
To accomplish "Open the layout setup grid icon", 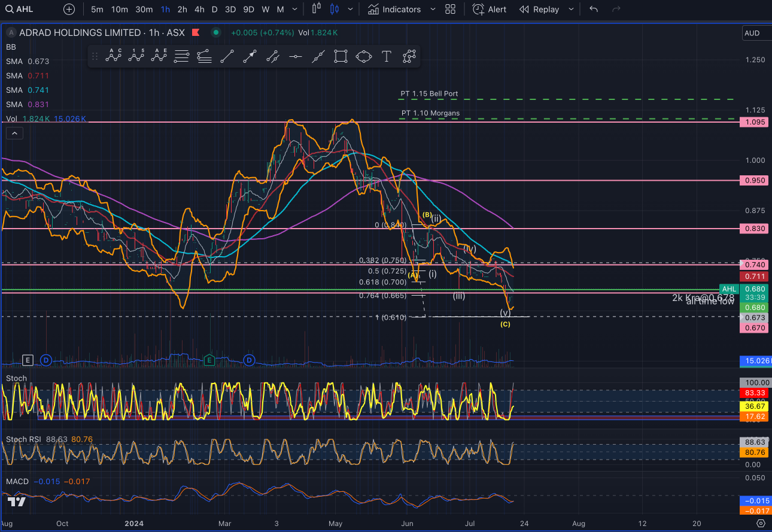I will [x=450, y=9].
